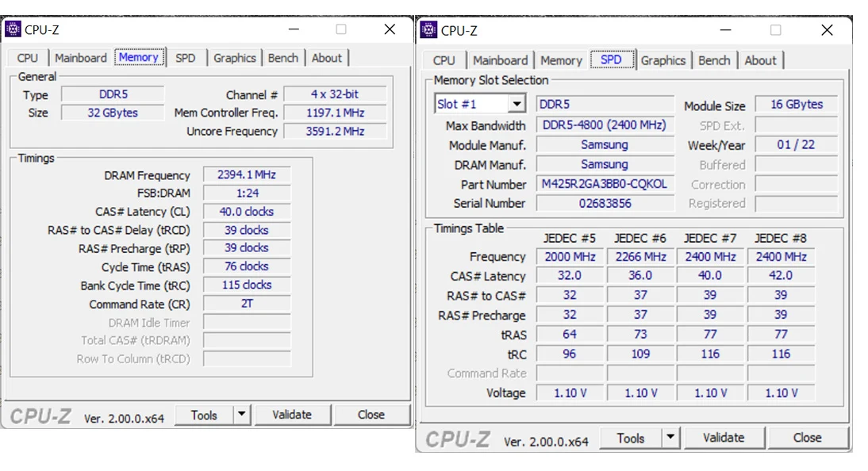868x471 pixels.
Task: Click the CPU-Z logo in right status bar
Action: click(x=458, y=436)
